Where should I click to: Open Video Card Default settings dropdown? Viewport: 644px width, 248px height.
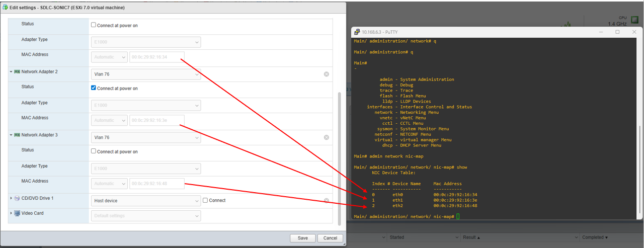tap(146, 216)
